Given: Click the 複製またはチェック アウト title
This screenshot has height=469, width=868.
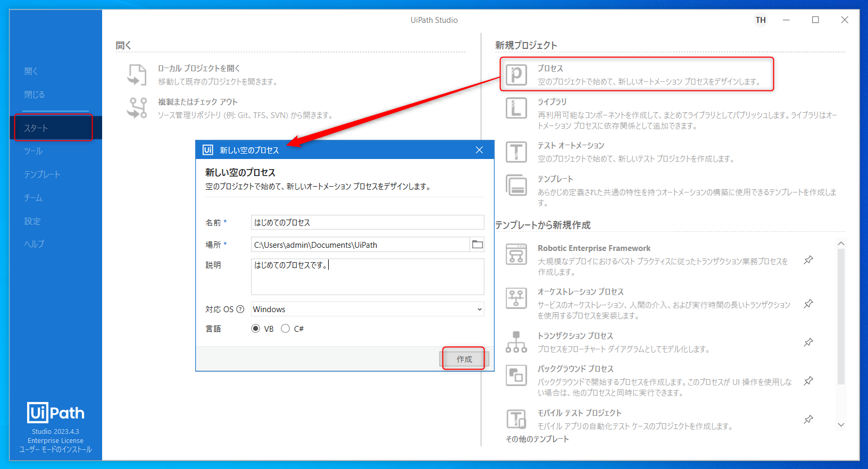Looking at the screenshot, I should 197,102.
